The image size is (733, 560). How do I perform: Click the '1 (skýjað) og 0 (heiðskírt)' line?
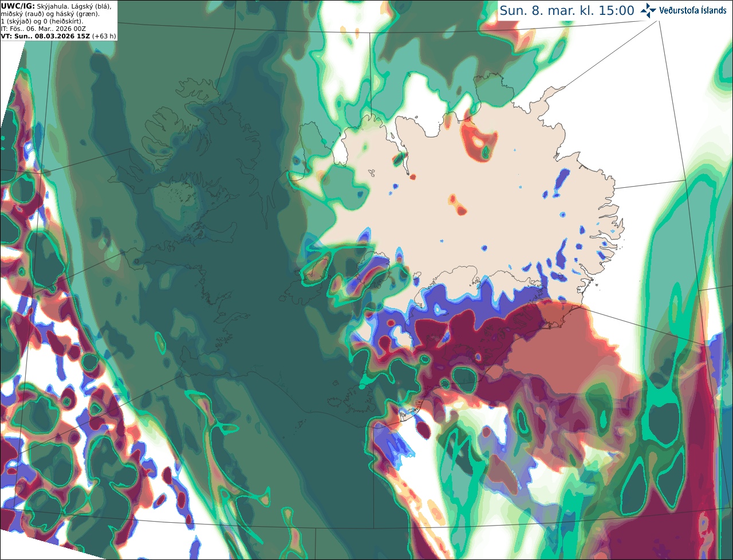[x=42, y=21]
